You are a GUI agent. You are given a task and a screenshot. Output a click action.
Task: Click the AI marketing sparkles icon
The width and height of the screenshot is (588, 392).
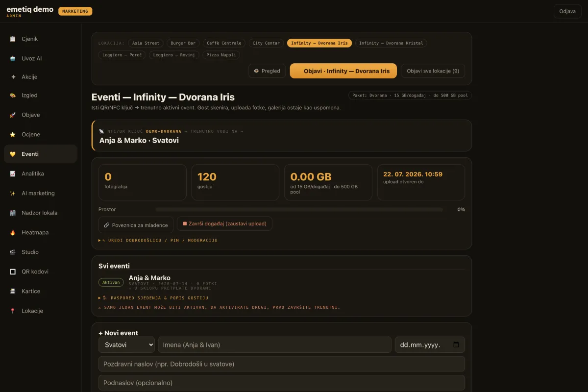click(13, 194)
